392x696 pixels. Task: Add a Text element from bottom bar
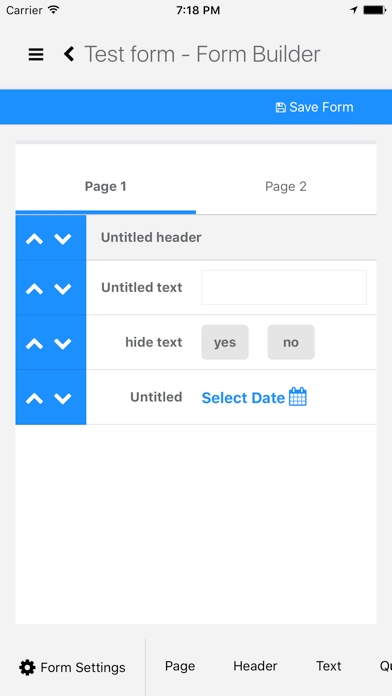click(x=329, y=666)
